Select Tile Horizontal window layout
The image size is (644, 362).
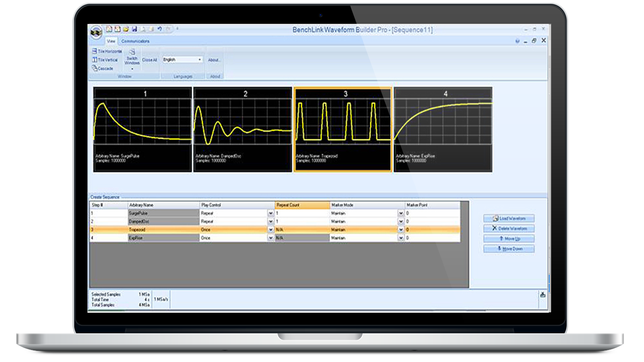(x=107, y=51)
